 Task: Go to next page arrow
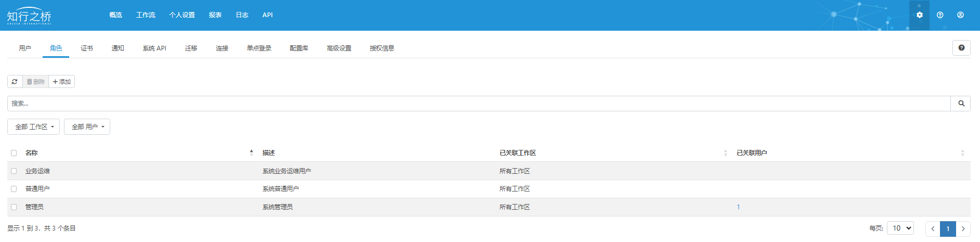963,228
